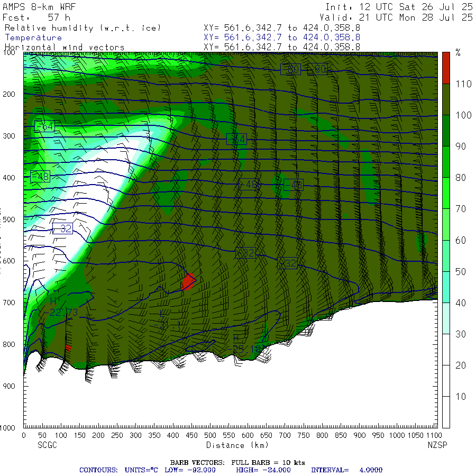This screenshot has width=476, height=476.
Task: Click the "INTERVAL= 4.0000" footer value
Action: click(x=346, y=470)
